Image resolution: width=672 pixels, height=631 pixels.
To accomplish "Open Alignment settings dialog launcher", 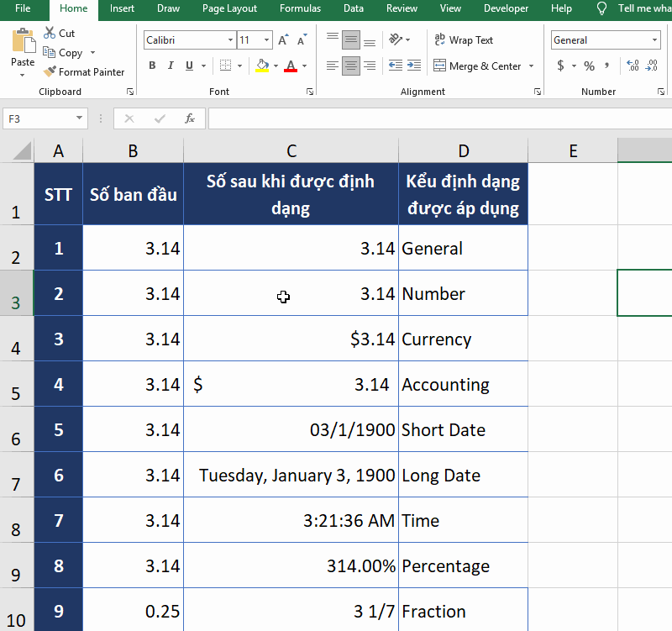I will 538,92.
